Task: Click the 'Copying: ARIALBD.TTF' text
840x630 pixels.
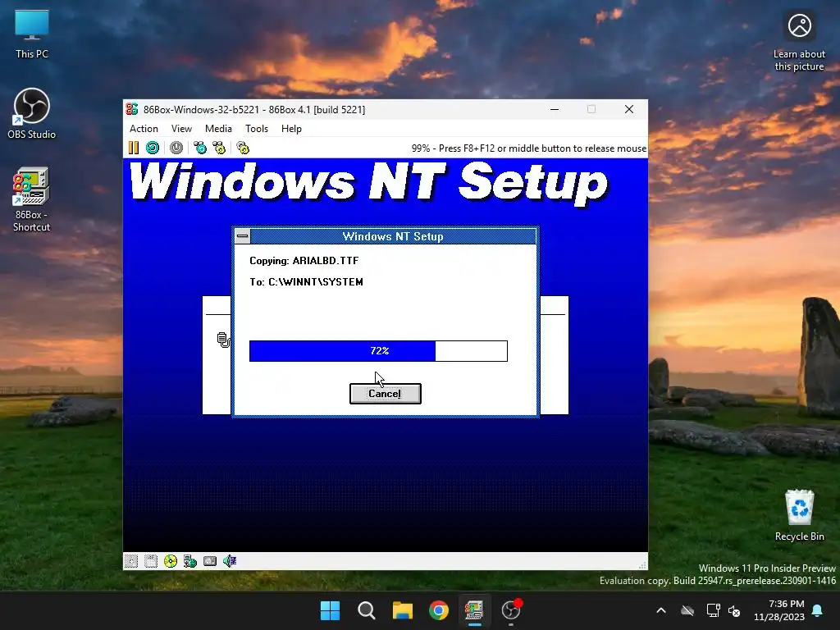Action: click(304, 261)
